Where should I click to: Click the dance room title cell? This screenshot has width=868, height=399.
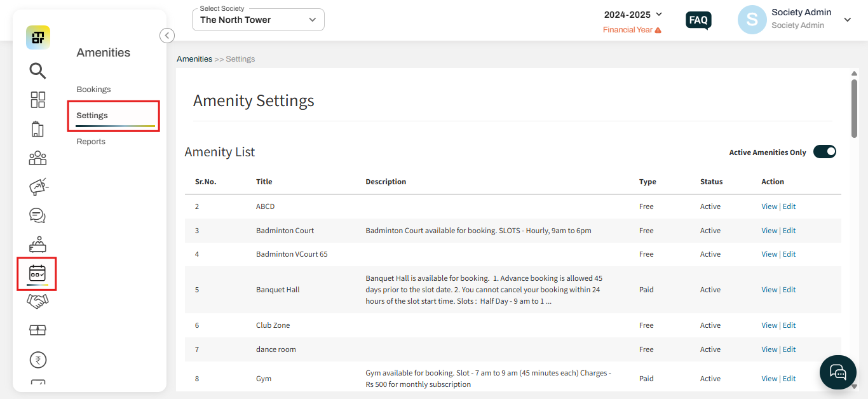click(276, 349)
